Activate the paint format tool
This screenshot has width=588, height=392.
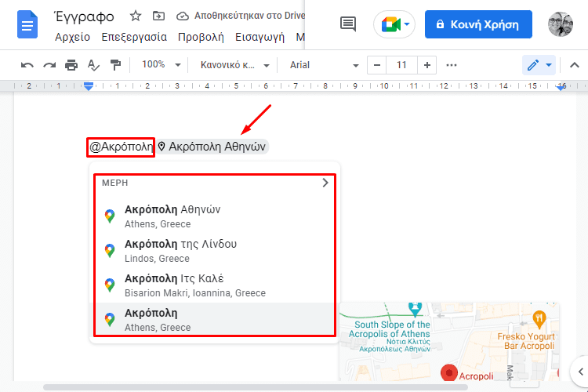point(115,65)
